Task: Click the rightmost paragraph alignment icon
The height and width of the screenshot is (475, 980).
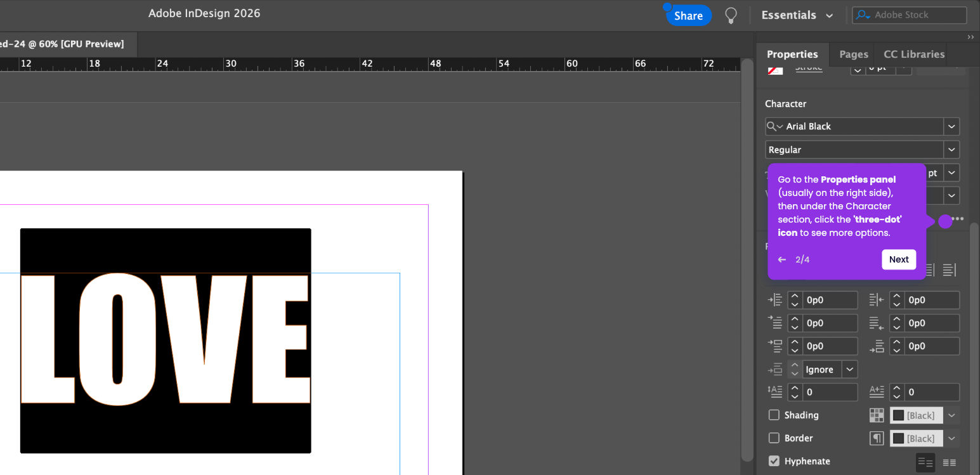Action: [x=949, y=270]
